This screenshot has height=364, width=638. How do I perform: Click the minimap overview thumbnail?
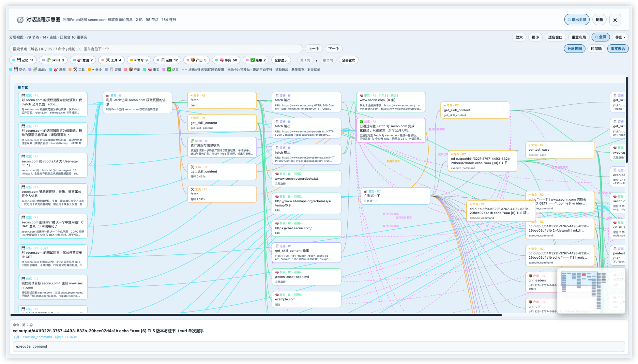[x=591, y=290]
